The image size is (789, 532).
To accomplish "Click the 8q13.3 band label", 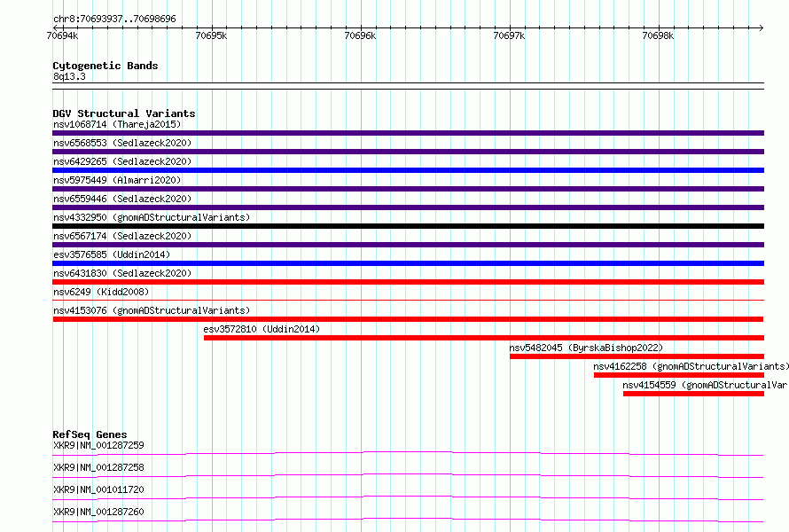I will tap(69, 76).
